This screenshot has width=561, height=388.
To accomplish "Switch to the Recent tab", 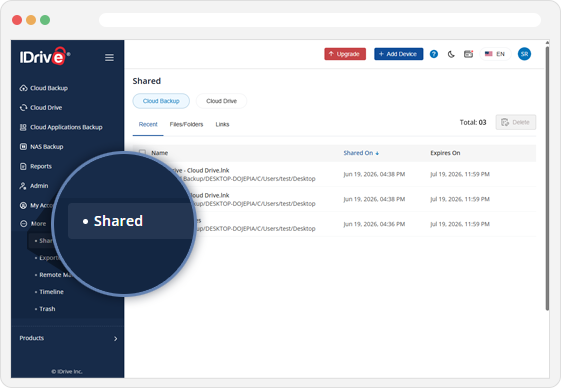I will [x=148, y=125].
